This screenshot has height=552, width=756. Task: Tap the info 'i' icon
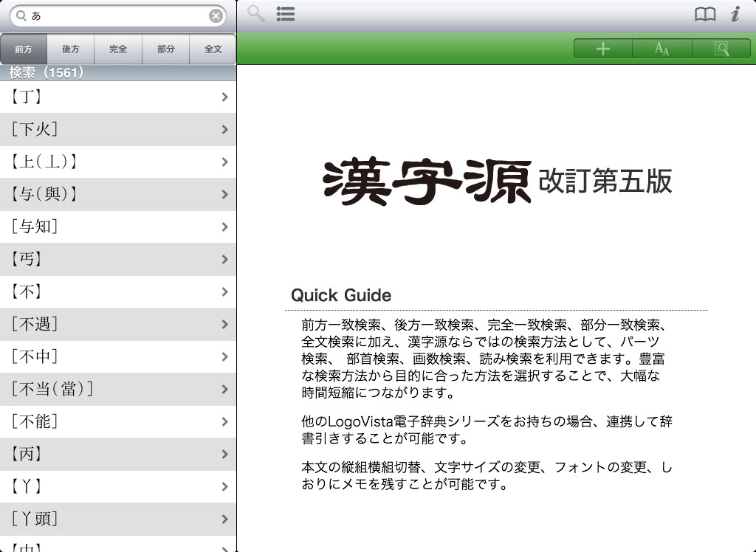[x=735, y=15]
